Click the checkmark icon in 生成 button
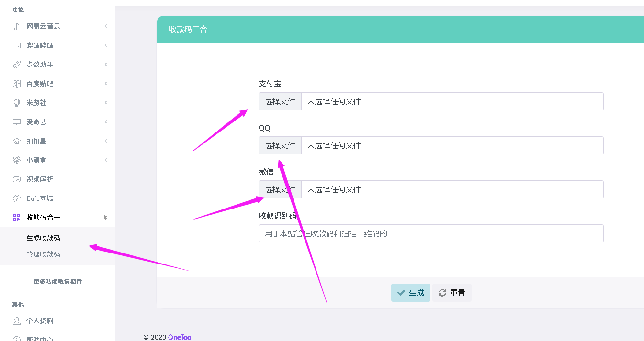Screen dimensions: 644x341 point(401,293)
